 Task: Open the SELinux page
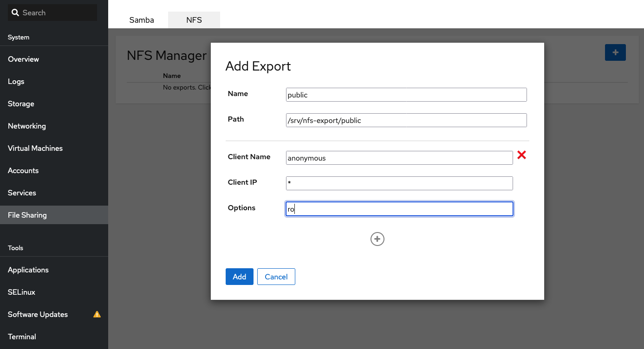[54, 292]
